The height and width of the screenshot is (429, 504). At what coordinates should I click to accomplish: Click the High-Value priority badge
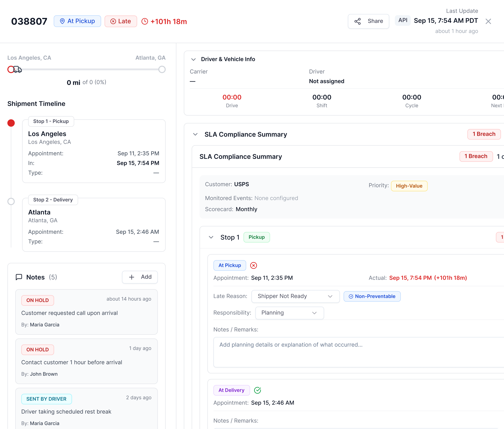click(x=409, y=186)
